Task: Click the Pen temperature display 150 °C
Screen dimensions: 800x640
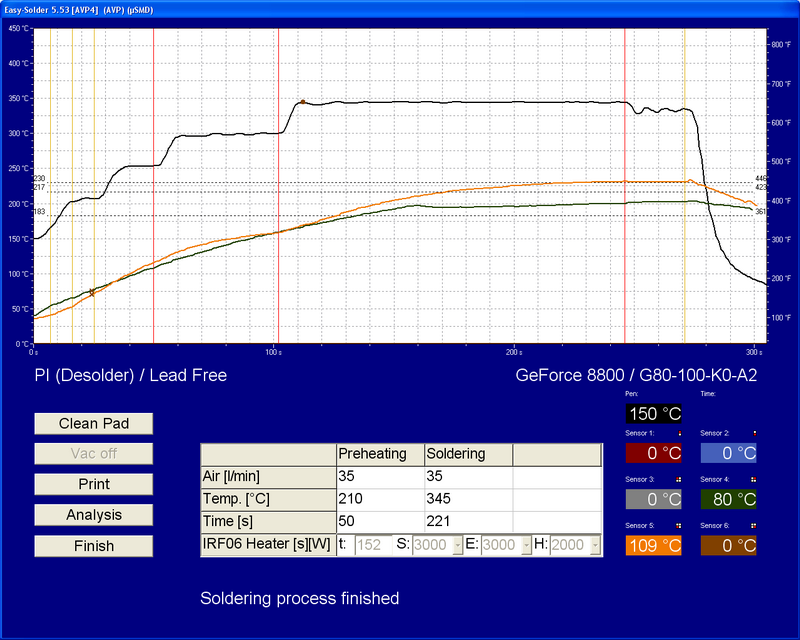Action: click(x=654, y=414)
